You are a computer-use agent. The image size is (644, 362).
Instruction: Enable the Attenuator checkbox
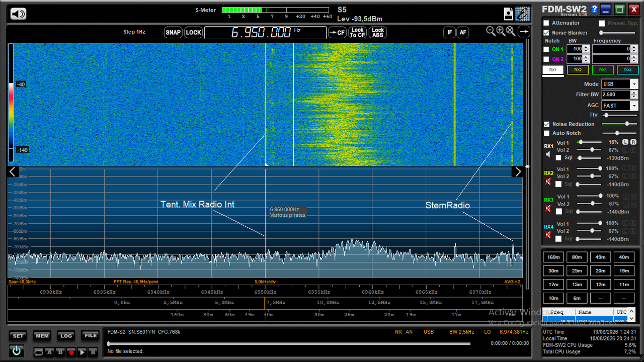click(x=546, y=23)
